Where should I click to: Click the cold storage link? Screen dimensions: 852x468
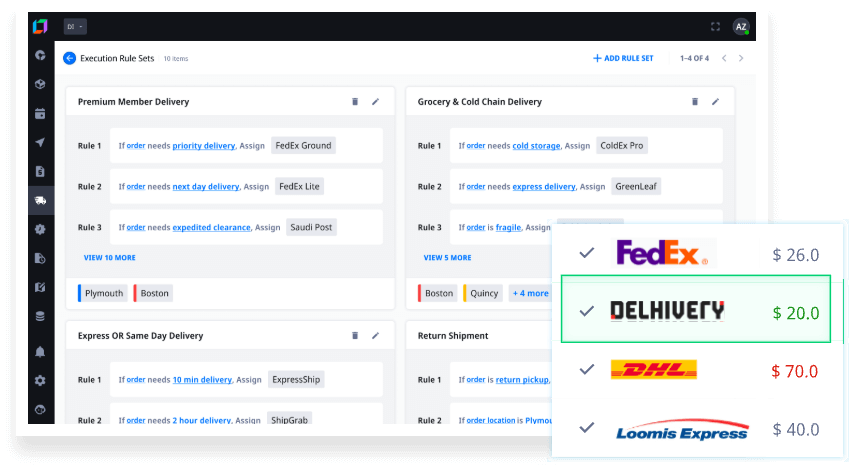(536, 146)
